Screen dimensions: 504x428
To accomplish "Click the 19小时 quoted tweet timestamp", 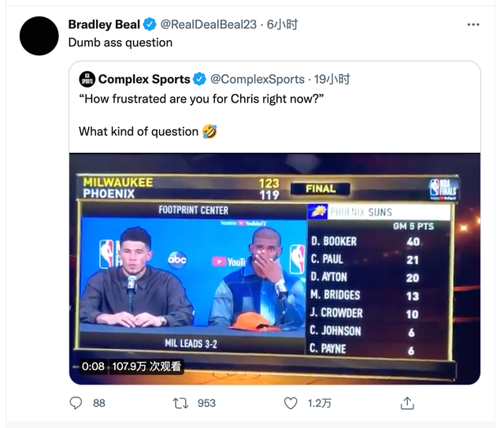I will tap(332, 79).
